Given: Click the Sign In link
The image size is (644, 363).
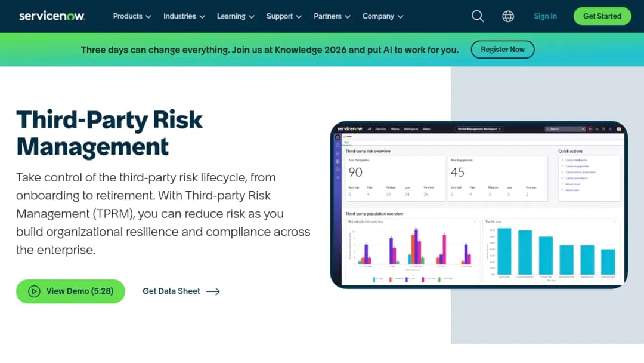Looking at the screenshot, I should coord(545,16).
